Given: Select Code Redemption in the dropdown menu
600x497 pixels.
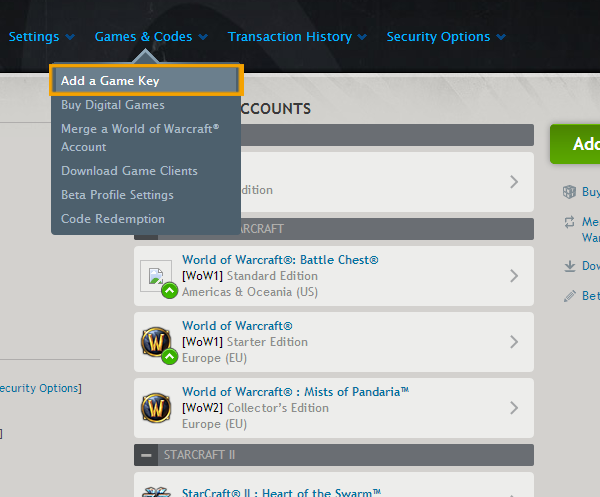Looking at the screenshot, I should pos(113,219).
